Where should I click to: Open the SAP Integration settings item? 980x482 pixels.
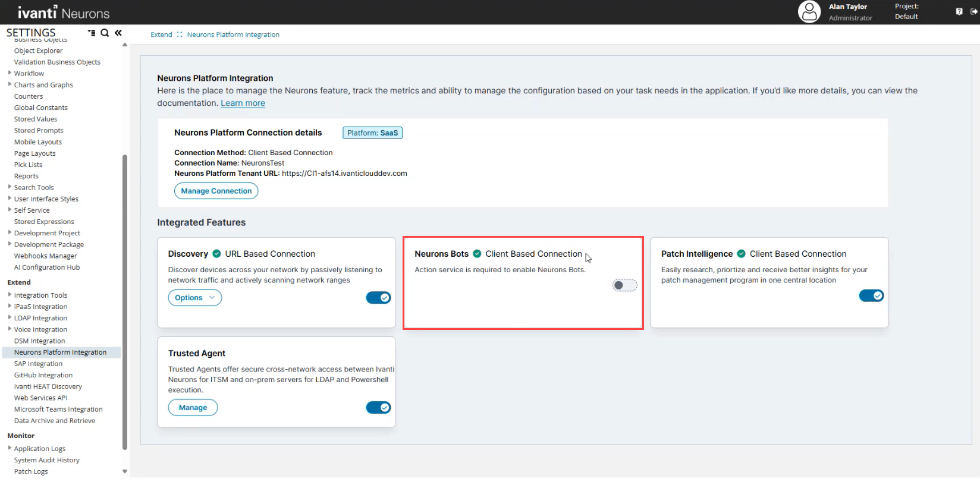coord(38,364)
